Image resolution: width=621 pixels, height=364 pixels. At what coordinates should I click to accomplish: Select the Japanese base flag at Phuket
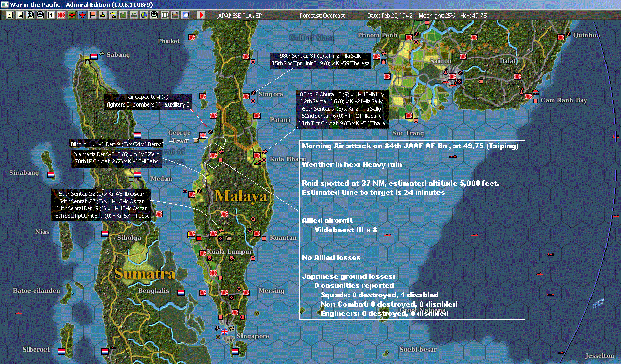point(193,37)
